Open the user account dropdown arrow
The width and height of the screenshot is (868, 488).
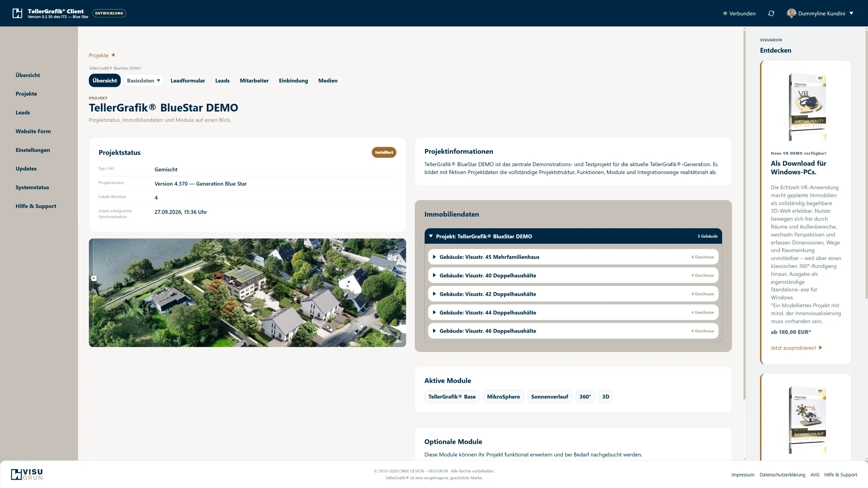pos(851,13)
